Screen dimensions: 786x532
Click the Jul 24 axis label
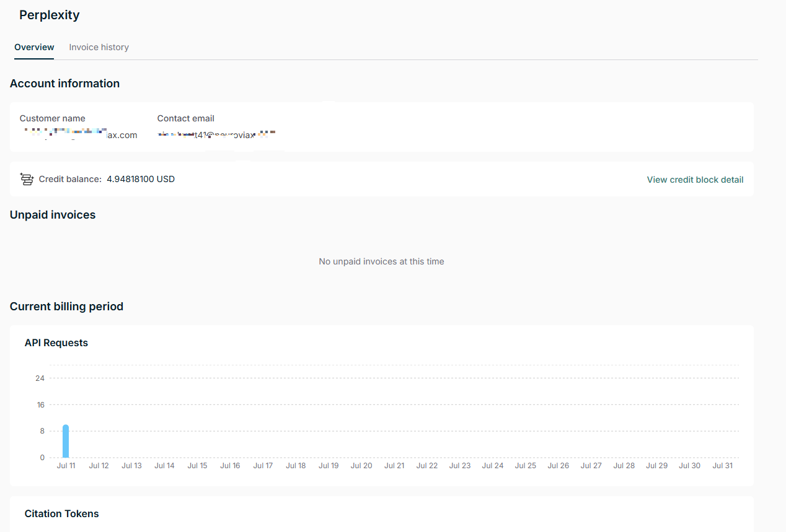(493, 466)
